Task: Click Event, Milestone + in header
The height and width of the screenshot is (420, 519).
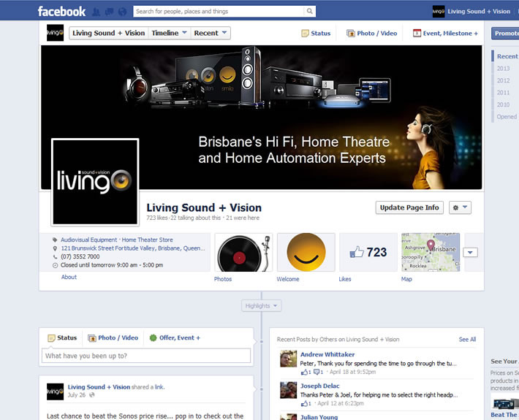Action: [x=445, y=34]
